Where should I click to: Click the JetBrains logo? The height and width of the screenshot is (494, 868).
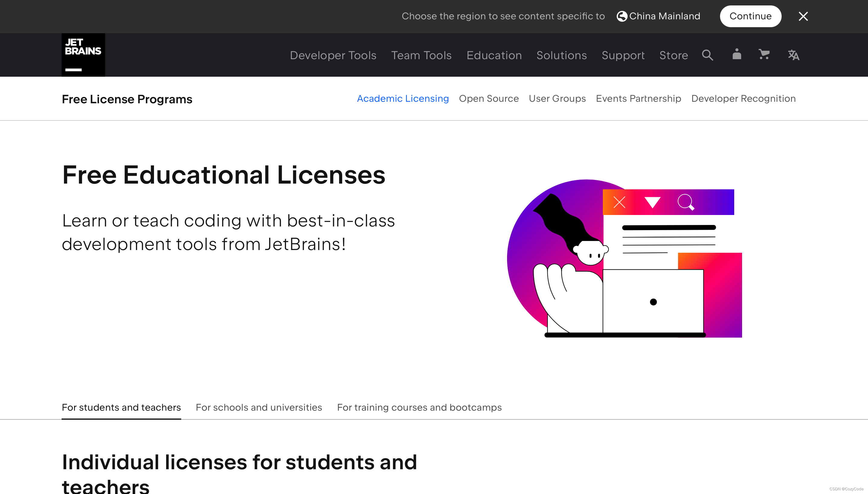pyautogui.click(x=83, y=55)
